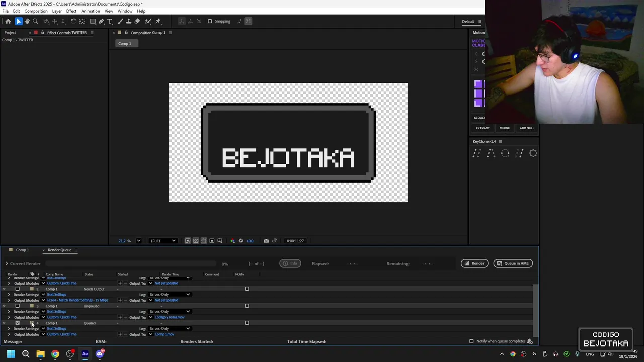Open Windows Search from taskbar

click(x=26, y=354)
